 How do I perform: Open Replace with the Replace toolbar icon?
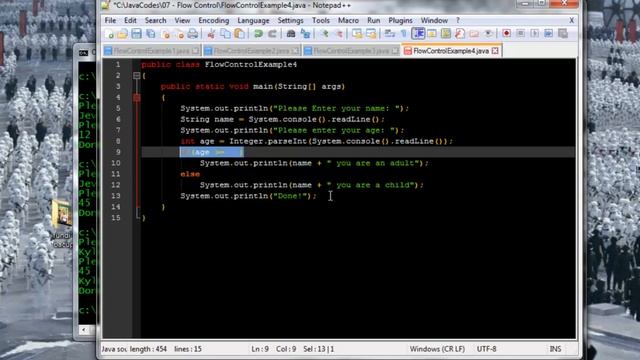[x=305, y=34]
